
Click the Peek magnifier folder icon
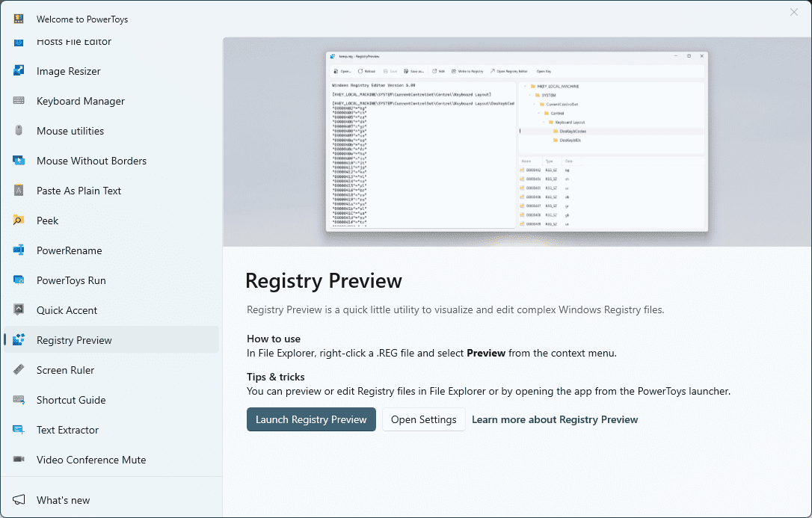tap(19, 220)
